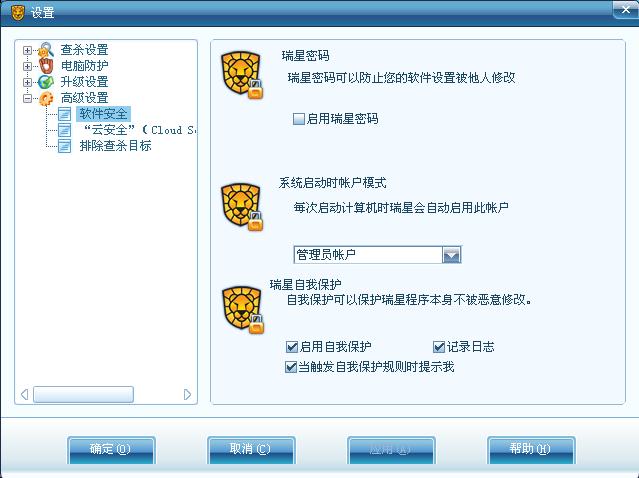Click the 取消(C) button
The width and height of the screenshot is (639, 478).
point(251,450)
